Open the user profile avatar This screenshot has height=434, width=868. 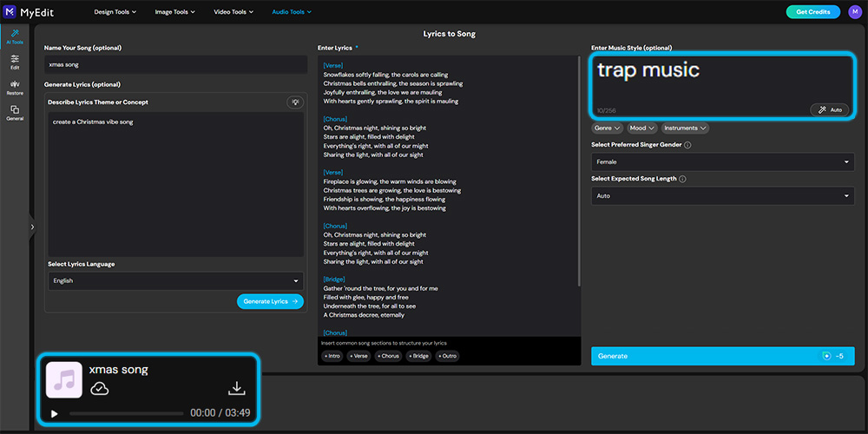(855, 11)
